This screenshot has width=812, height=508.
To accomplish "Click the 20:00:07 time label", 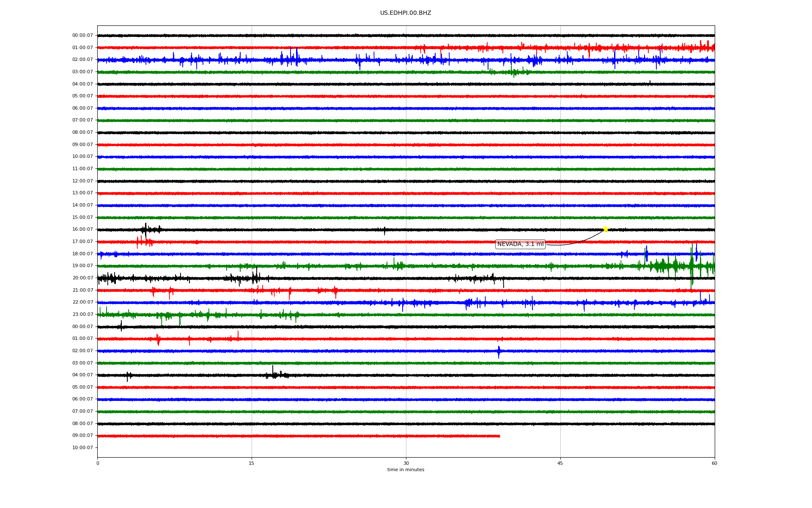I will pyautogui.click(x=82, y=278).
